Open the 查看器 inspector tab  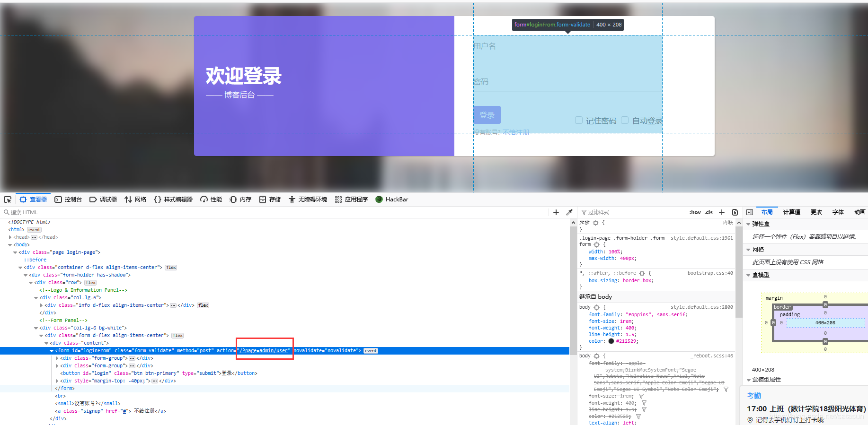tap(33, 199)
